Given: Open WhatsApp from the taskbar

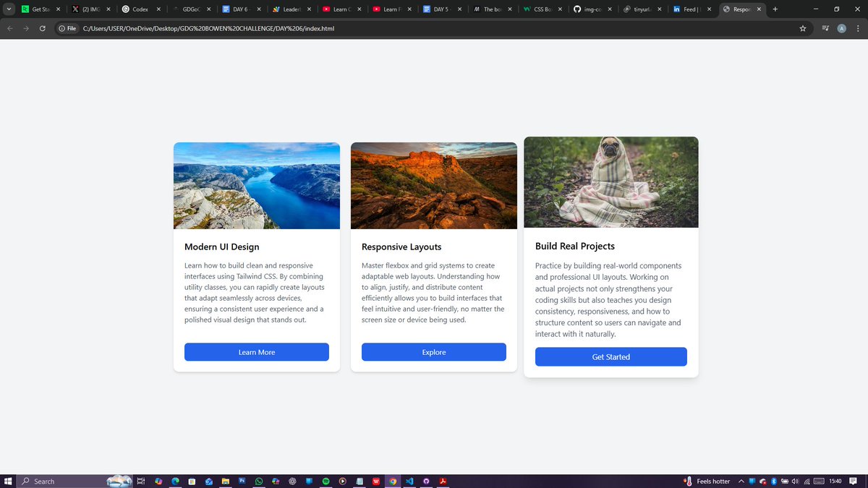Looking at the screenshot, I should (x=259, y=481).
